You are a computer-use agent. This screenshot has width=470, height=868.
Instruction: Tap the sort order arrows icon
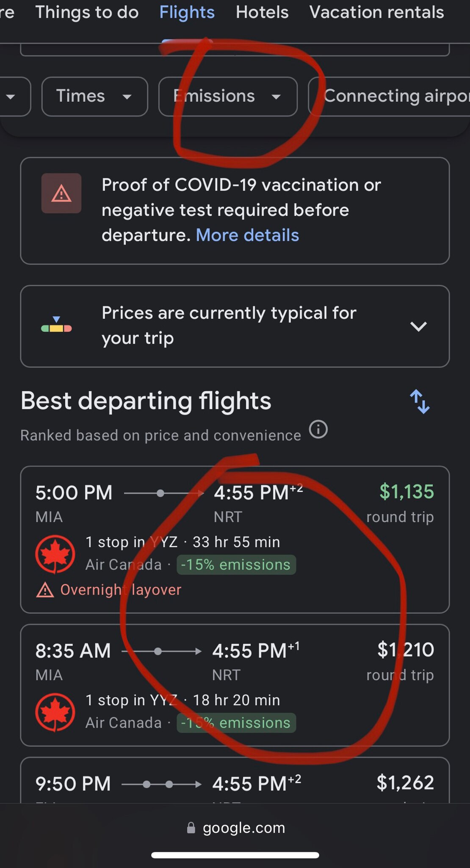pyautogui.click(x=420, y=401)
